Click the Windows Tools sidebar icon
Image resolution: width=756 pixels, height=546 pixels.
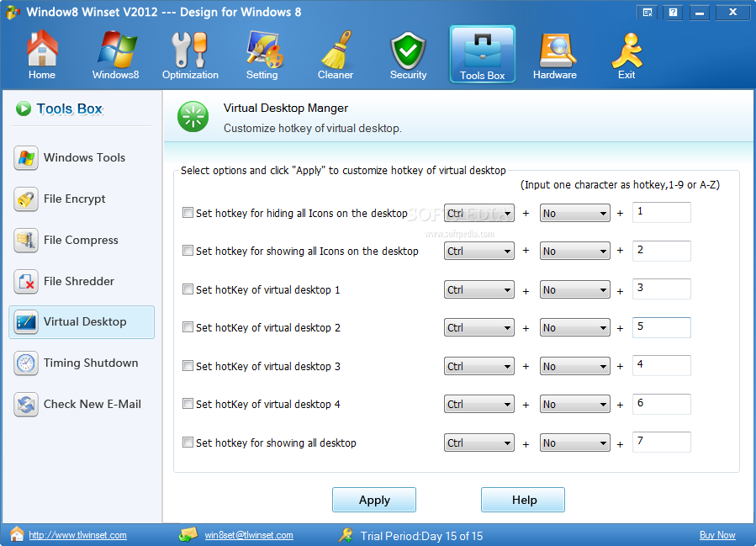pyautogui.click(x=26, y=157)
